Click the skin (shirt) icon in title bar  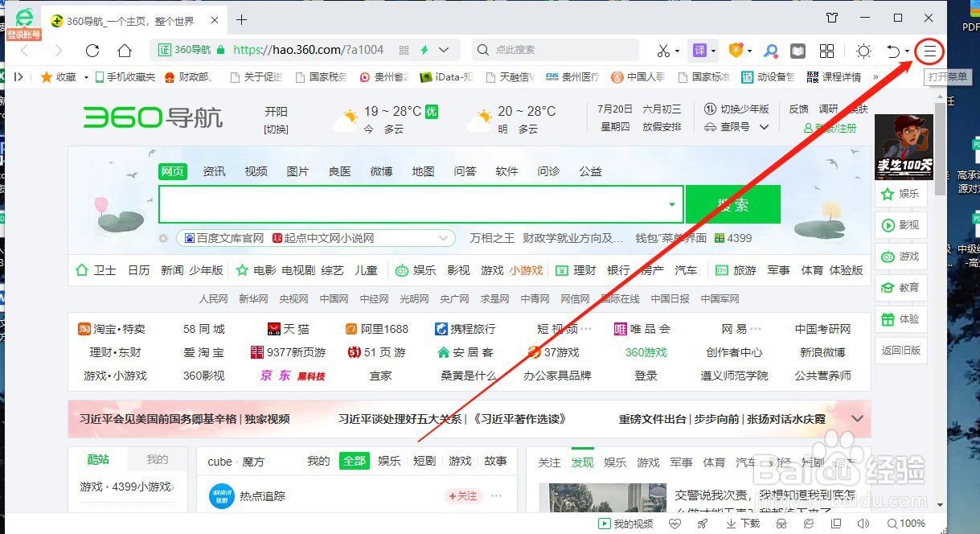coord(832,18)
